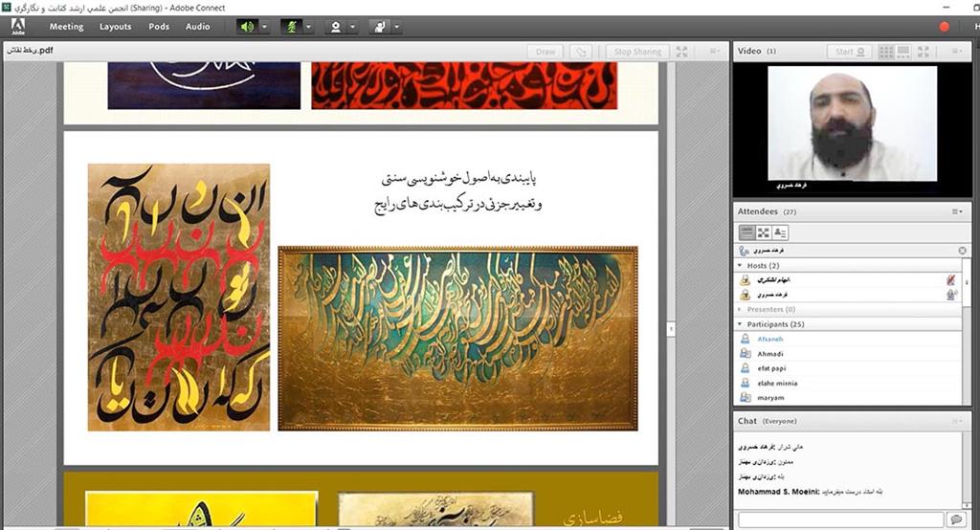980x530 pixels.
Task: Click the chat message input field
Action: [x=840, y=519]
